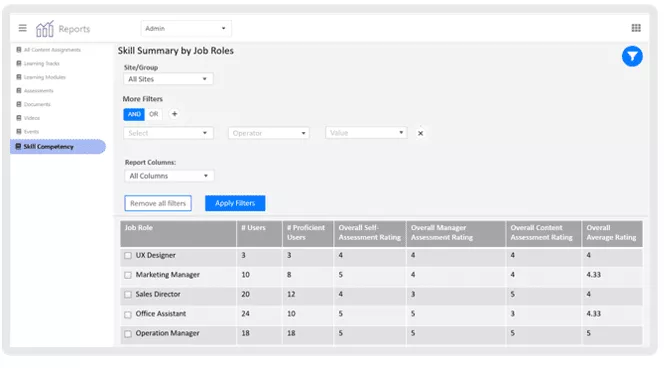
Task: Select Skill Competency in sidebar
Action: 58,147
